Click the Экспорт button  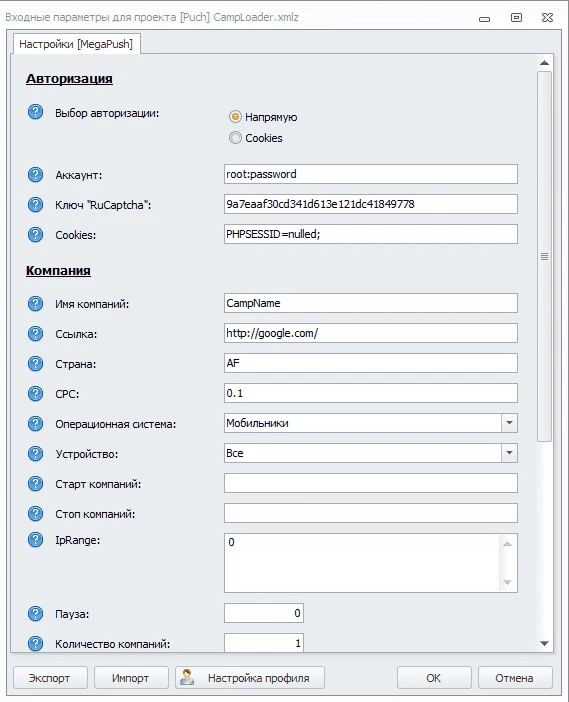tap(50, 678)
